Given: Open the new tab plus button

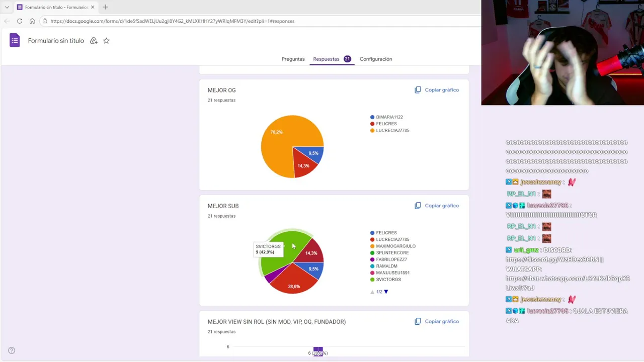Looking at the screenshot, I should pos(105,7).
